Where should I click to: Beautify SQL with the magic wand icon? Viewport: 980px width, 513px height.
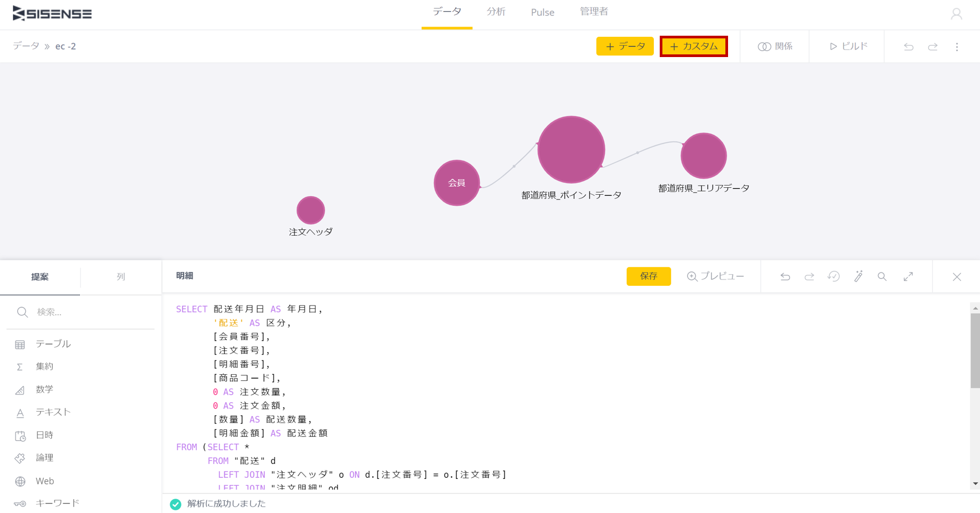point(858,276)
